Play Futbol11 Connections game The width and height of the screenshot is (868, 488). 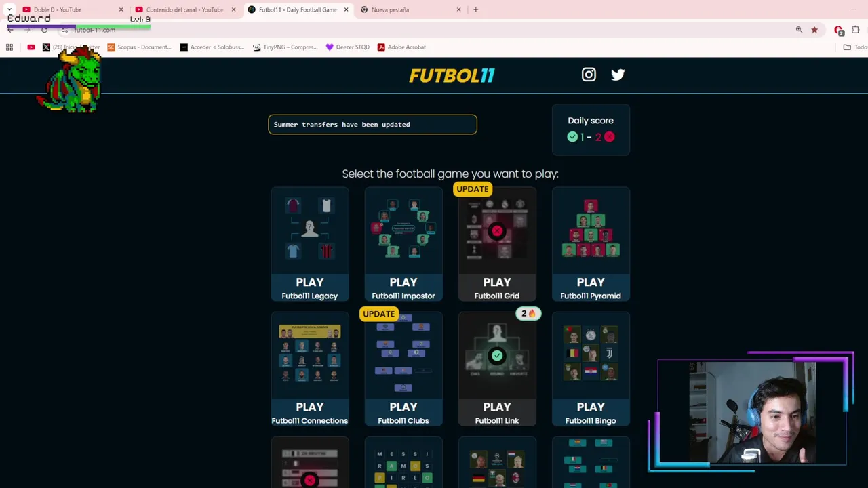point(310,369)
